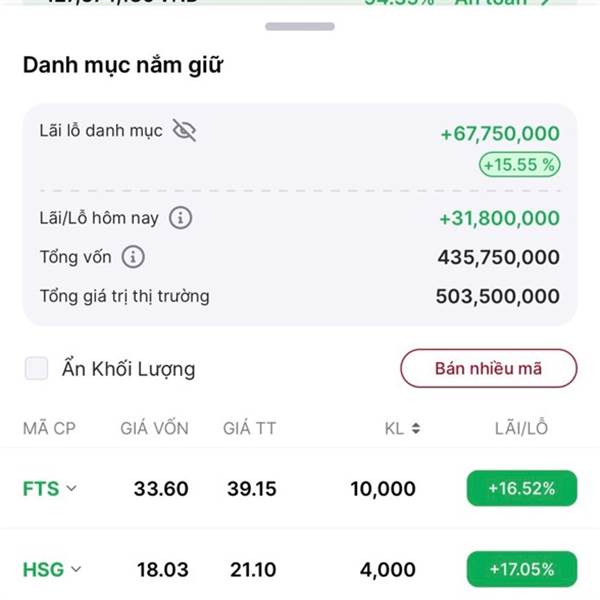The image size is (600, 600).
Task: Tap the +15.55 % portfolio return pill
Action: click(x=520, y=165)
